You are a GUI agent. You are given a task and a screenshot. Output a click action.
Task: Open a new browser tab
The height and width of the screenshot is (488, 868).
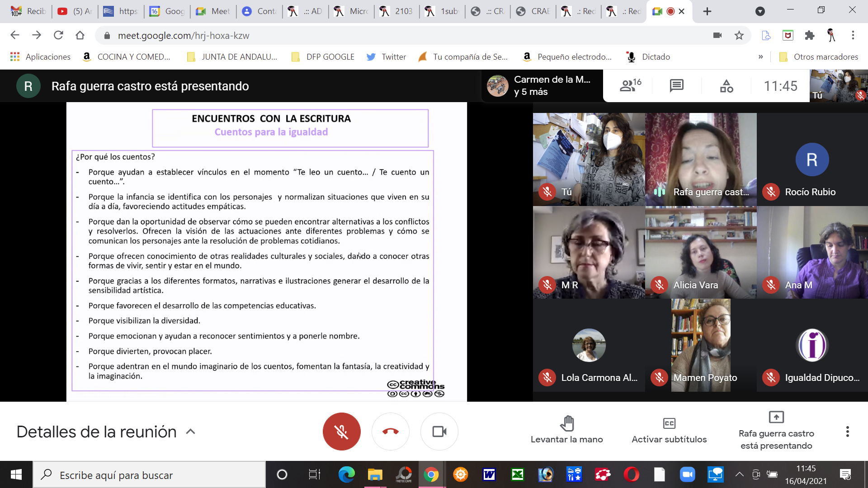707,11
